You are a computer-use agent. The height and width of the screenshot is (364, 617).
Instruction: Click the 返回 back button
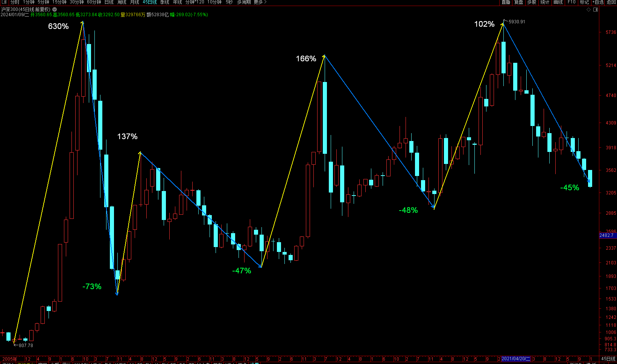click(611, 2)
